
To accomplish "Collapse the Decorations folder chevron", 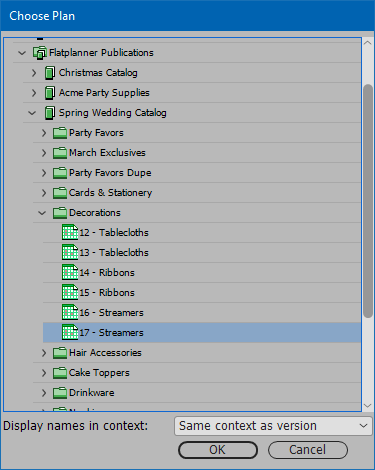I will [x=42, y=213].
